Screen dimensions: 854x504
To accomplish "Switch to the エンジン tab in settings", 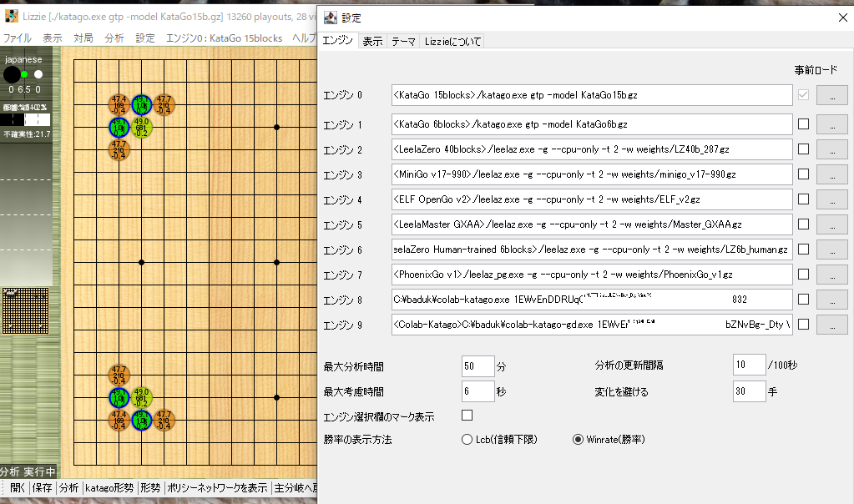I will pyautogui.click(x=338, y=40).
